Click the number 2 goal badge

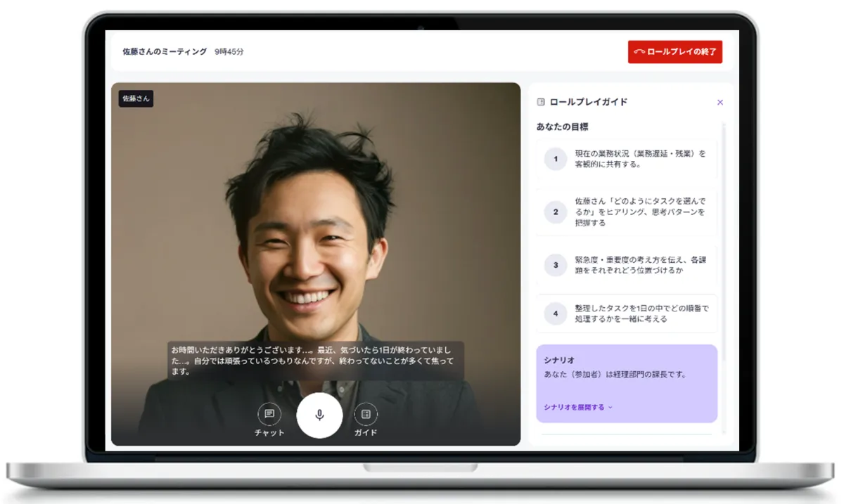point(556,212)
